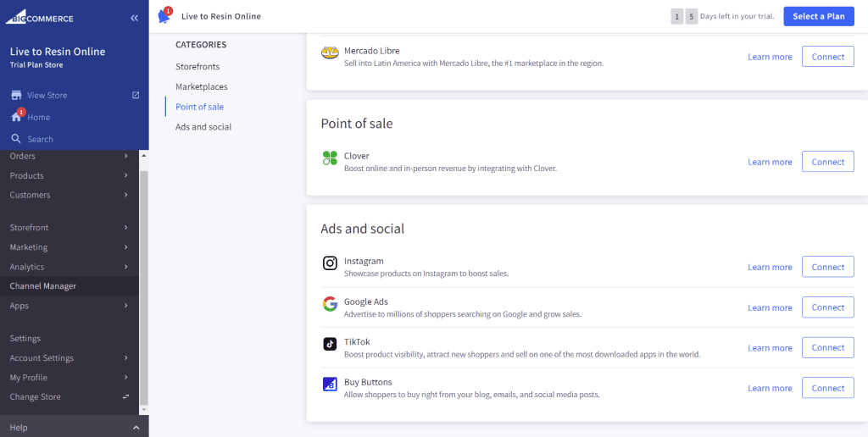
Task: Select the Storefronts category
Action: 198,66
